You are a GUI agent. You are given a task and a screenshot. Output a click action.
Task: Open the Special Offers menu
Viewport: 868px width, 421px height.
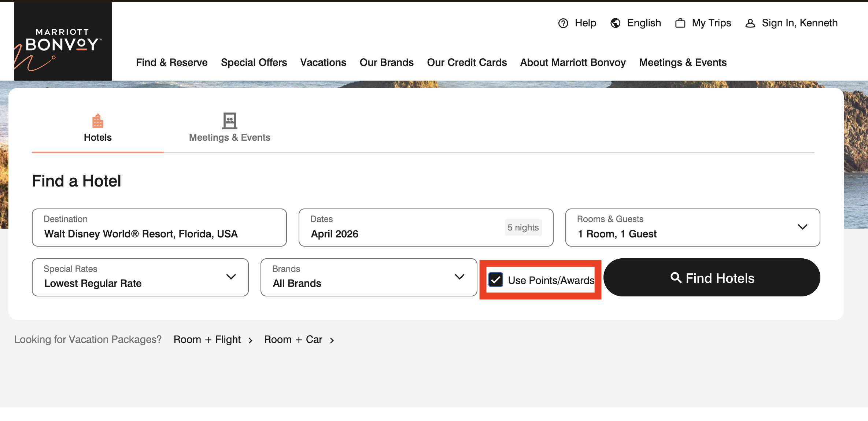(254, 63)
